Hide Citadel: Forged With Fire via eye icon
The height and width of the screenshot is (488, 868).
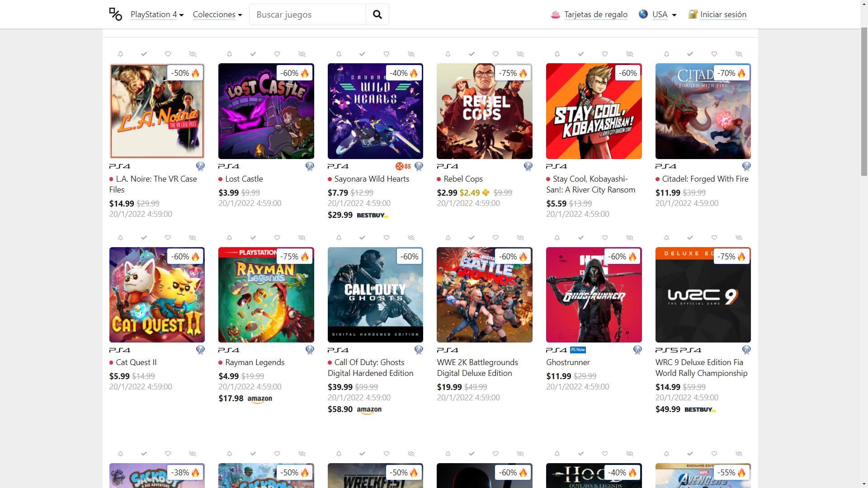coord(738,54)
